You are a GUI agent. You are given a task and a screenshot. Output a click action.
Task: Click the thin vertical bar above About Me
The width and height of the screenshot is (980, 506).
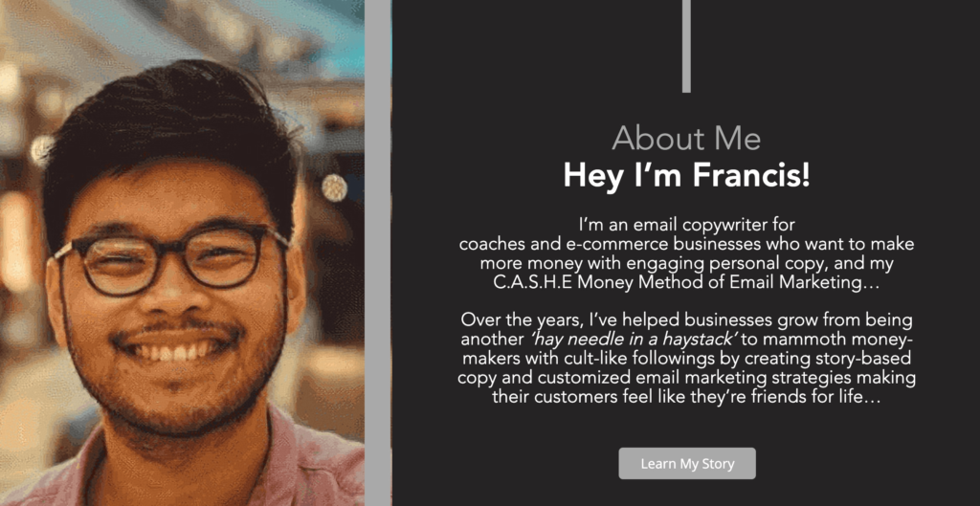click(686, 46)
